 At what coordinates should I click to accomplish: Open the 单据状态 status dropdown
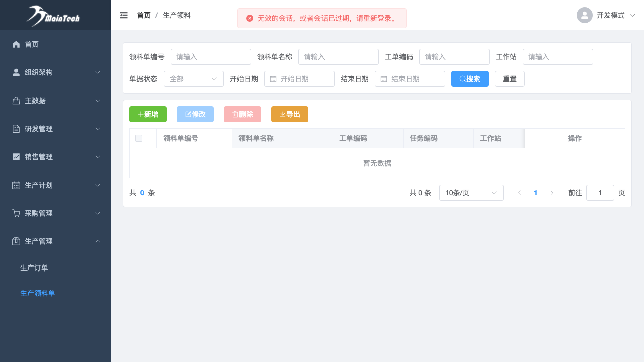point(193,79)
